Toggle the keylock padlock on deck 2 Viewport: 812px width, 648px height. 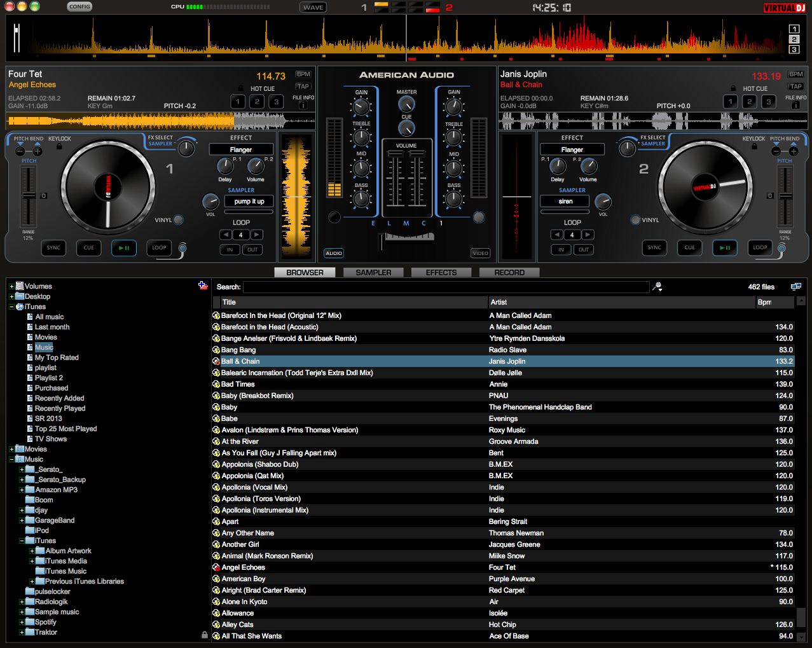pyautogui.click(x=754, y=146)
